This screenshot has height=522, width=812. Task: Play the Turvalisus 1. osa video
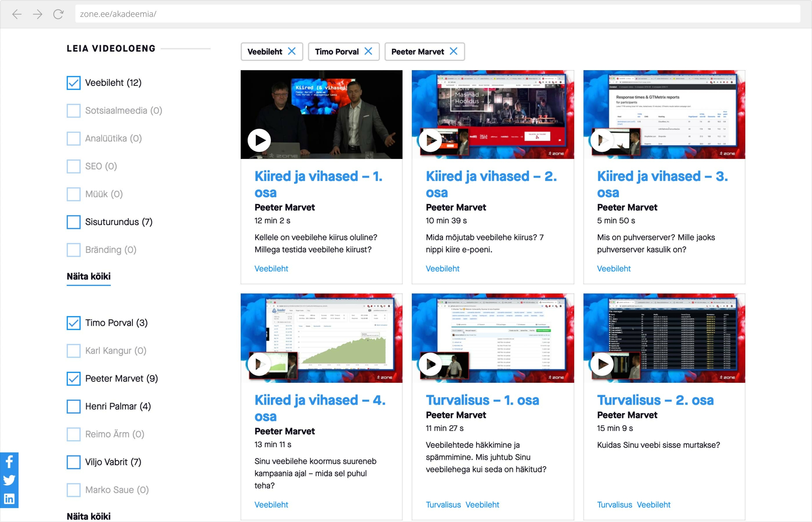pyautogui.click(x=430, y=364)
